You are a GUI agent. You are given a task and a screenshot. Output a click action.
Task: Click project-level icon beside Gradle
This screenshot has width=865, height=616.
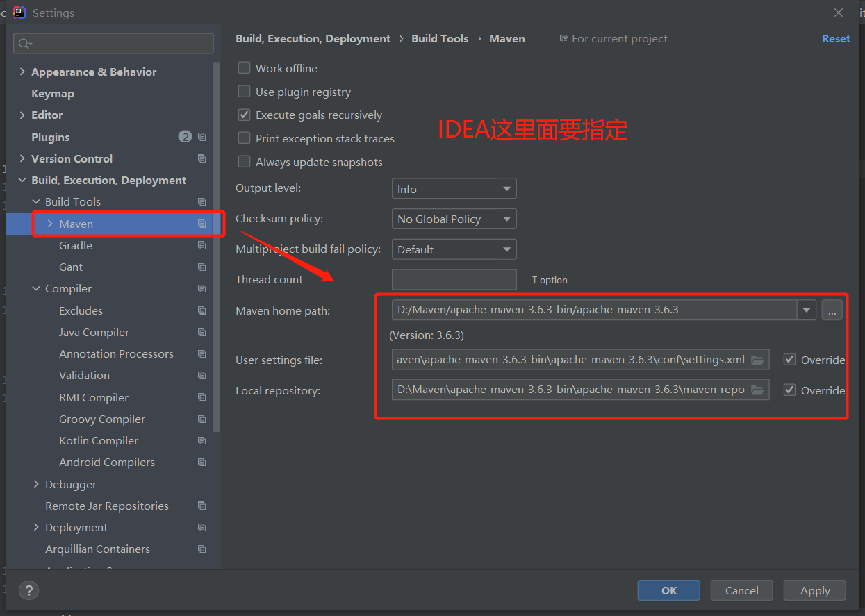click(x=202, y=245)
